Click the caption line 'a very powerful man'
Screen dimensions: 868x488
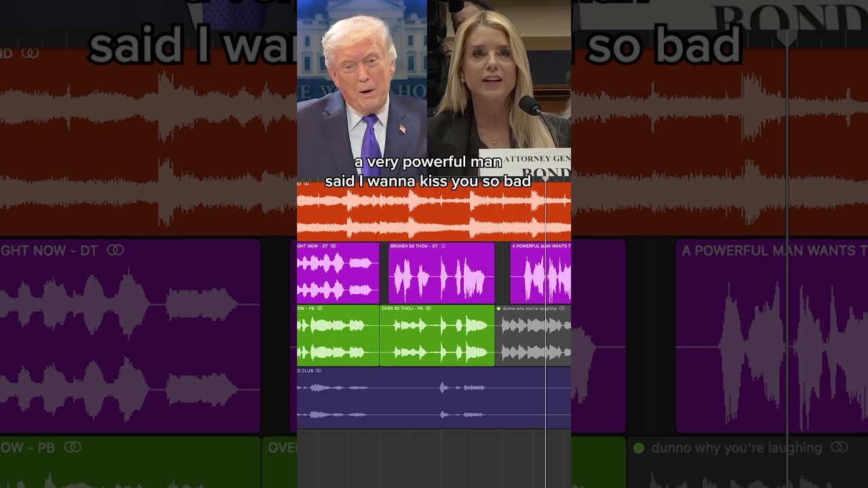click(x=428, y=163)
